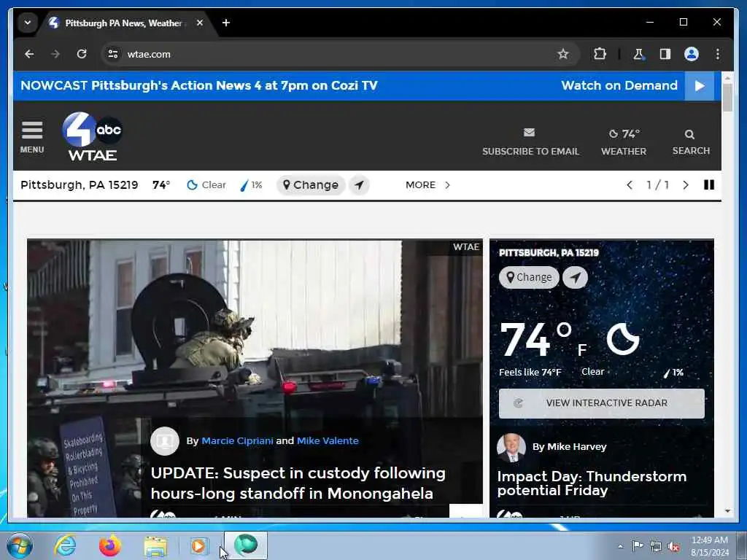
Task: Open the WEATHER 74° header item
Action: 624,142
